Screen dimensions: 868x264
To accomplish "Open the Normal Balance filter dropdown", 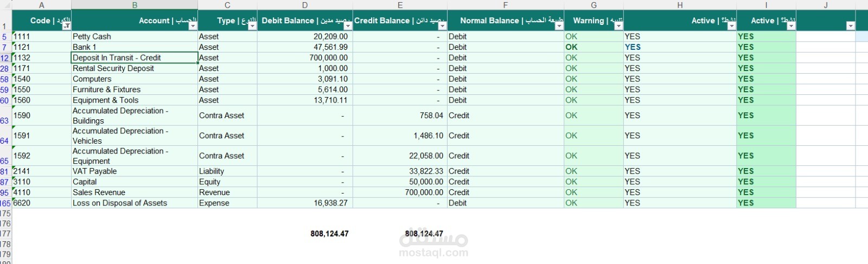I will click(x=559, y=26).
